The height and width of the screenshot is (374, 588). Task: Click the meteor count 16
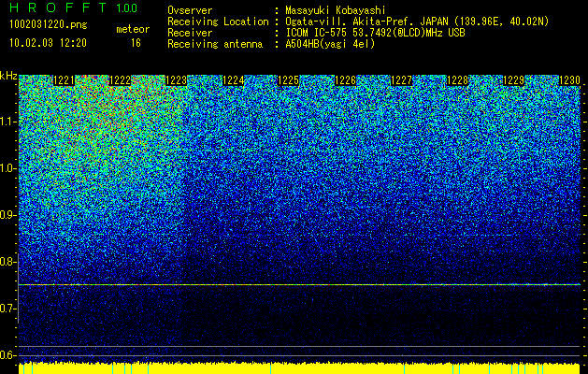[136, 43]
